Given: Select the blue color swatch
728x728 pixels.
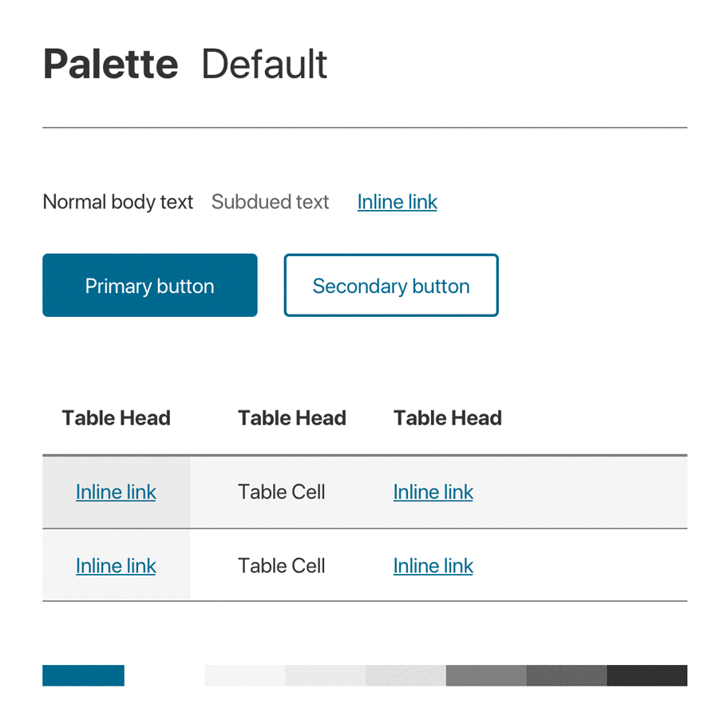Looking at the screenshot, I should (83, 675).
